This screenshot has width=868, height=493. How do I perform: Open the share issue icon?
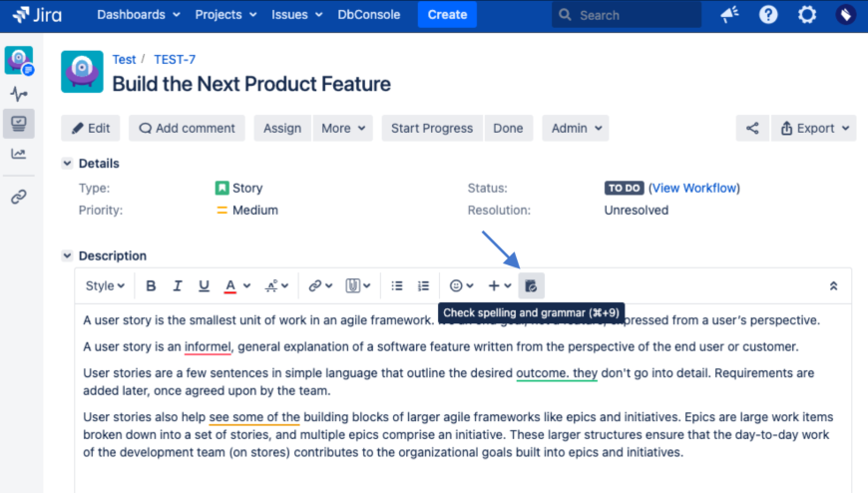(x=752, y=128)
